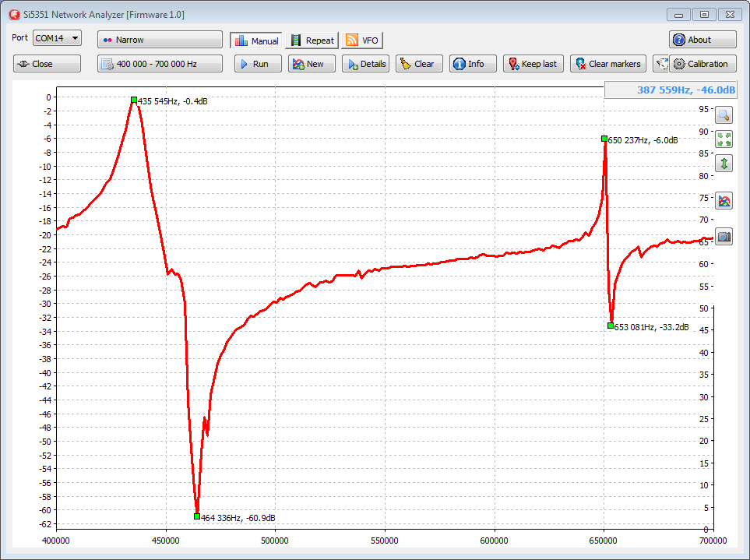750x560 pixels.
Task: Start a sweep with Run
Action: click(258, 64)
